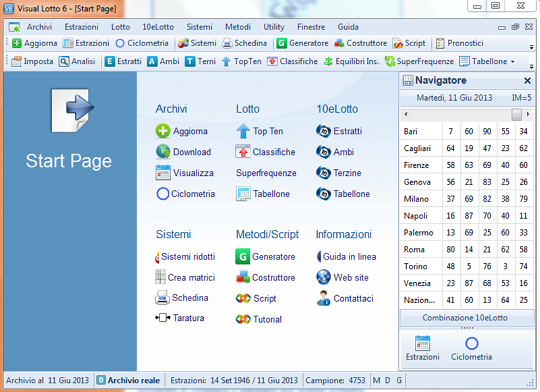Expand the Tabellone toolbar dropdown arrow

tap(513, 62)
